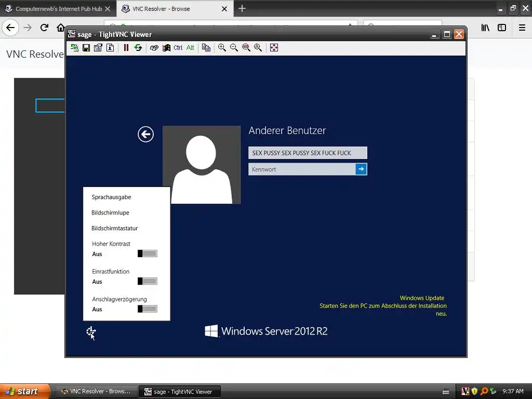Viewport: 532px width, 399px height.
Task: Reload the page with the browser refresh icon
Action: tap(44, 28)
